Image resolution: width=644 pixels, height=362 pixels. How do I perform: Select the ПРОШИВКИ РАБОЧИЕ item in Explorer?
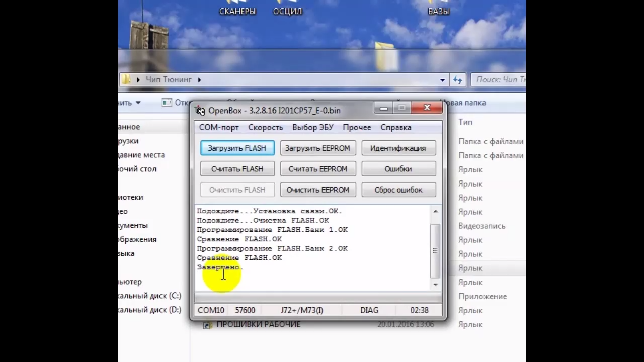(258, 325)
